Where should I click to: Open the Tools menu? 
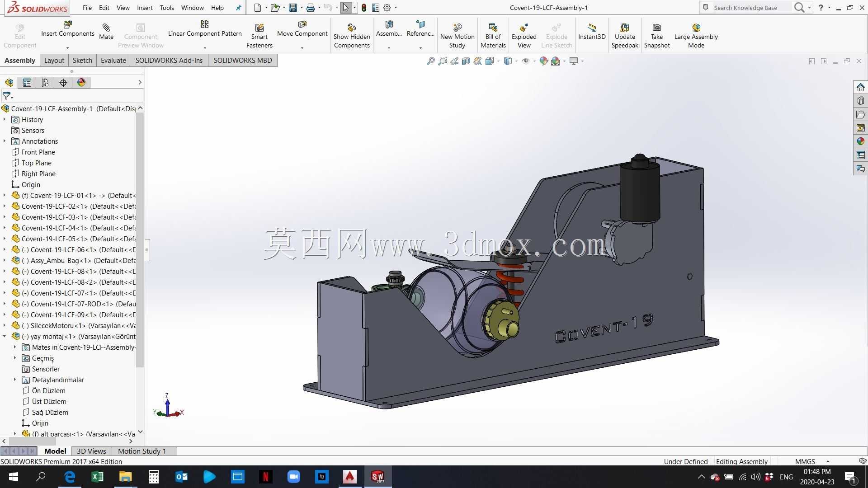(x=167, y=8)
